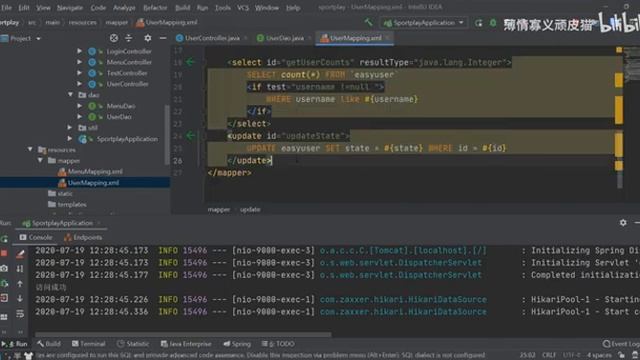Expand the TestController tree node
Viewport: 640px width, 360px height.
[x=80, y=73]
